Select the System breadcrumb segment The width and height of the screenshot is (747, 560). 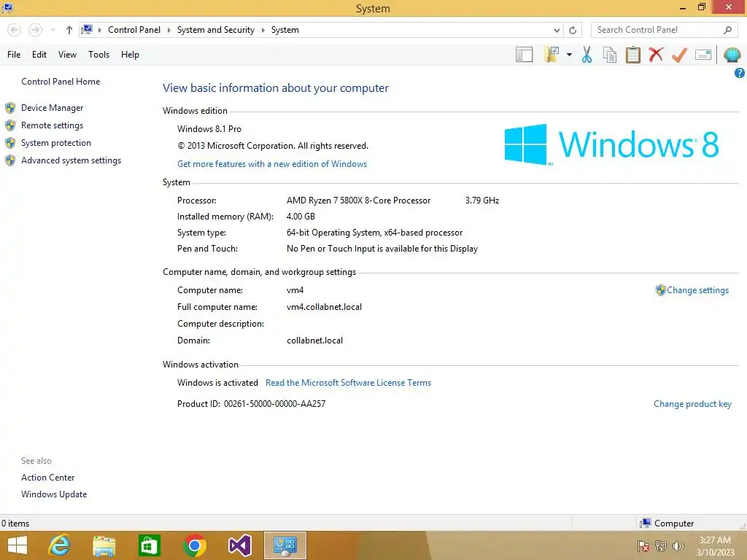coord(285,29)
